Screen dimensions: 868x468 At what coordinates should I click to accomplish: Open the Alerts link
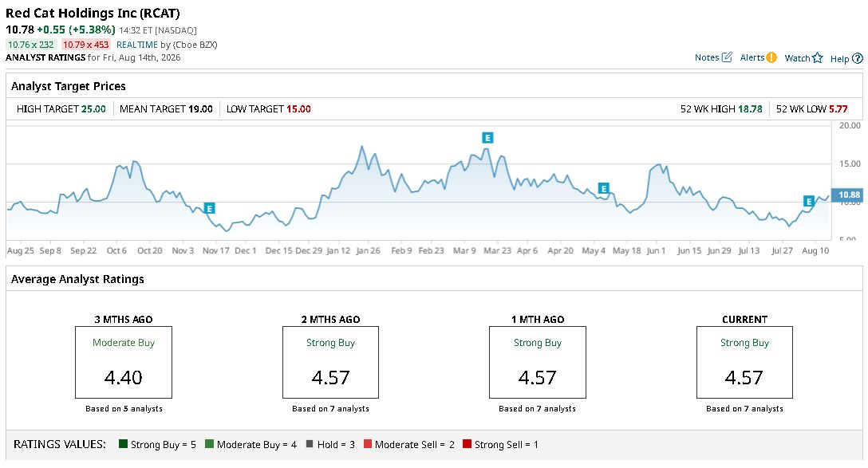tap(752, 57)
